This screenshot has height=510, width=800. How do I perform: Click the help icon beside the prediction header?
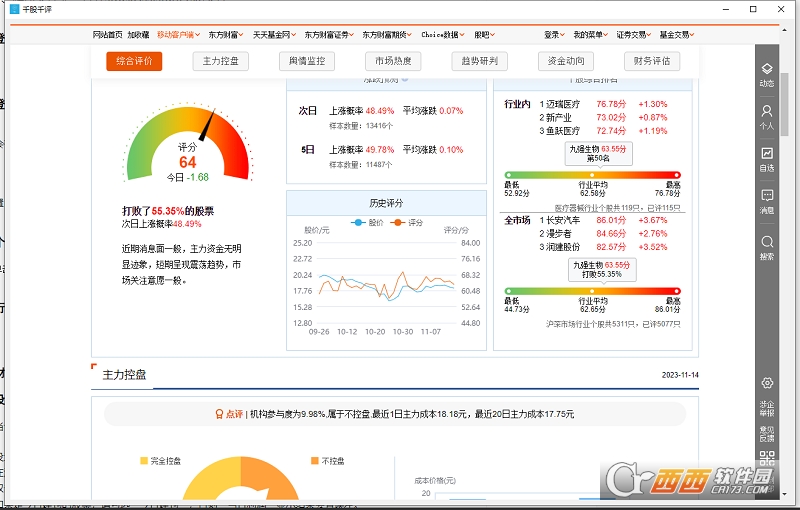(405, 79)
